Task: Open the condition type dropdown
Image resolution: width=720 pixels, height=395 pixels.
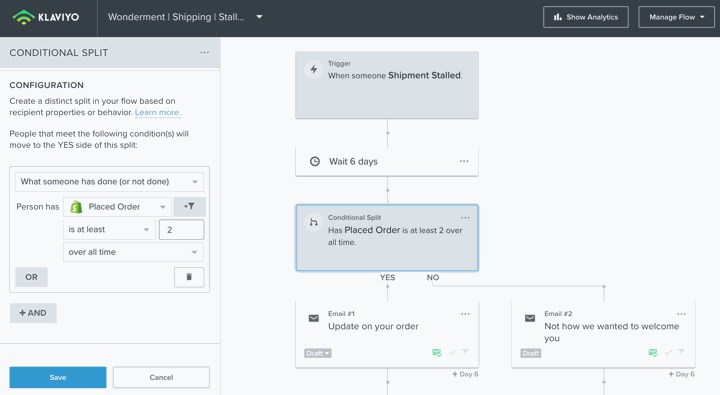Action: click(109, 182)
